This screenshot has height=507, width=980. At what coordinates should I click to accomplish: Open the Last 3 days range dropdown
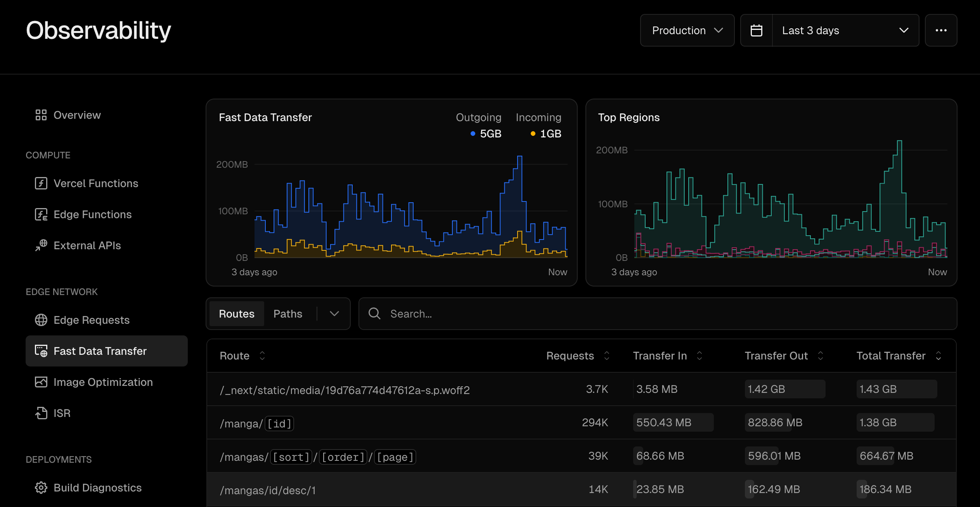(845, 30)
